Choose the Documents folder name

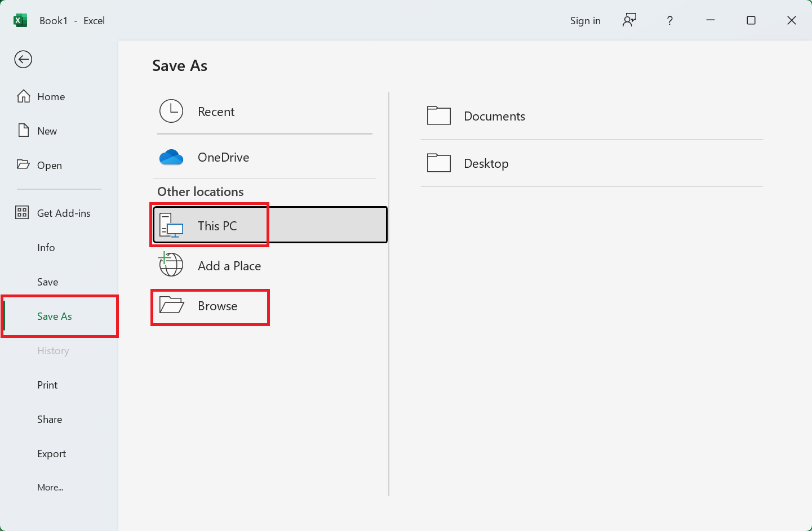tap(494, 116)
